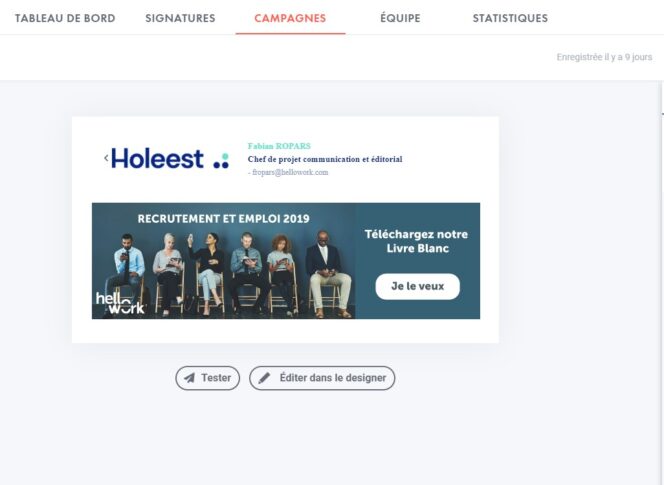
Task: Open the Tableau de bord tab
Action: click(x=65, y=18)
